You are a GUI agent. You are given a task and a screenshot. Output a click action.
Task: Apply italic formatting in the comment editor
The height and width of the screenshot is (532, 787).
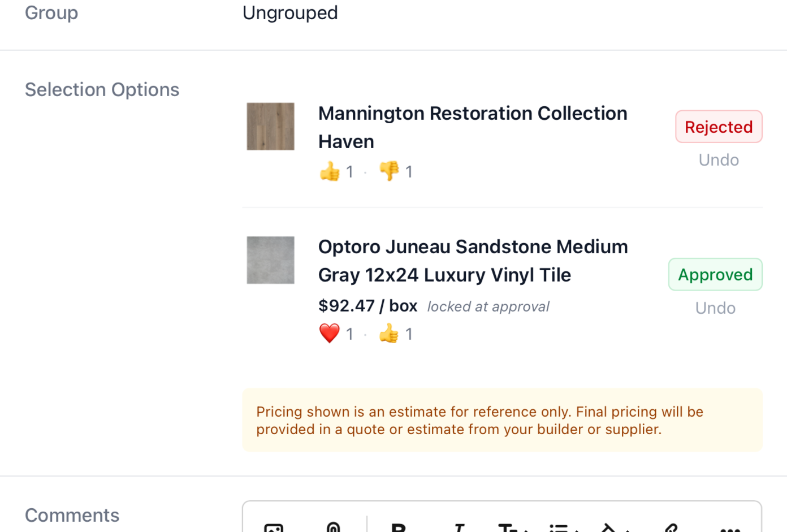point(459,529)
